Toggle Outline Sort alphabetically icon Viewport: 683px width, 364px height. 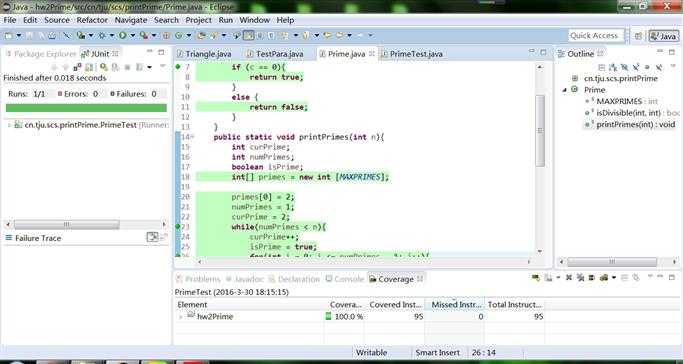(x=613, y=67)
